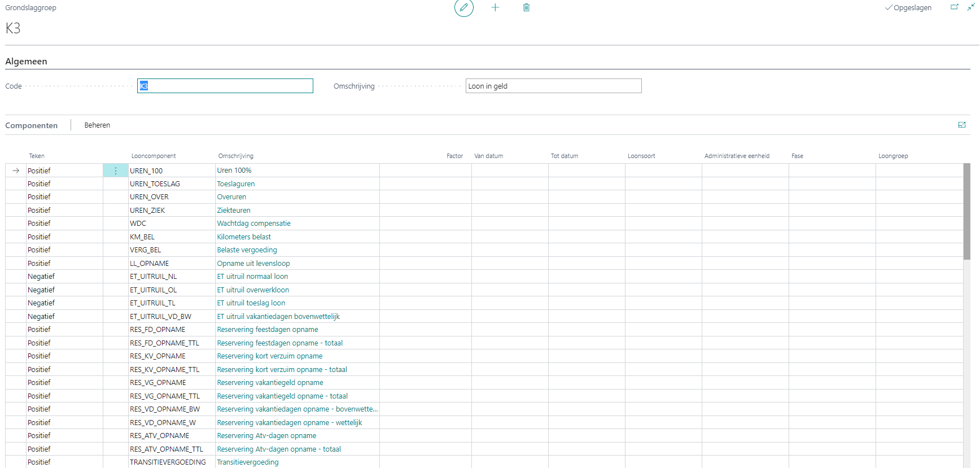Click the Van datum column header
Viewport: 980px width, 468px height.
[x=488, y=156]
